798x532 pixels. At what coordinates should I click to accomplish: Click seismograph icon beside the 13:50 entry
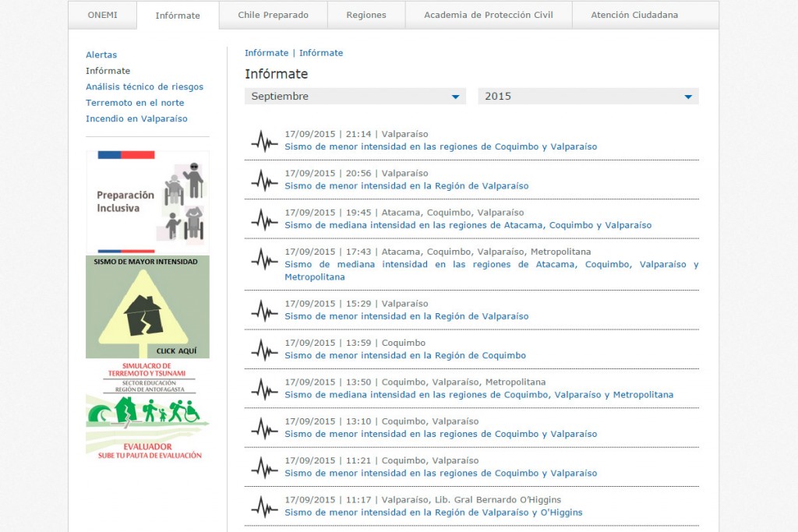(x=265, y=389)
